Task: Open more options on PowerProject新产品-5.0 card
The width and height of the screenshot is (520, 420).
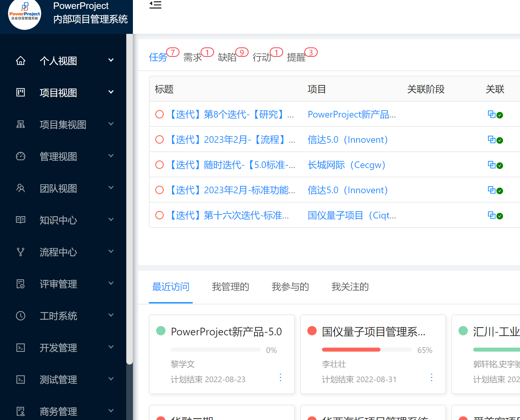Action: point(280,378)
